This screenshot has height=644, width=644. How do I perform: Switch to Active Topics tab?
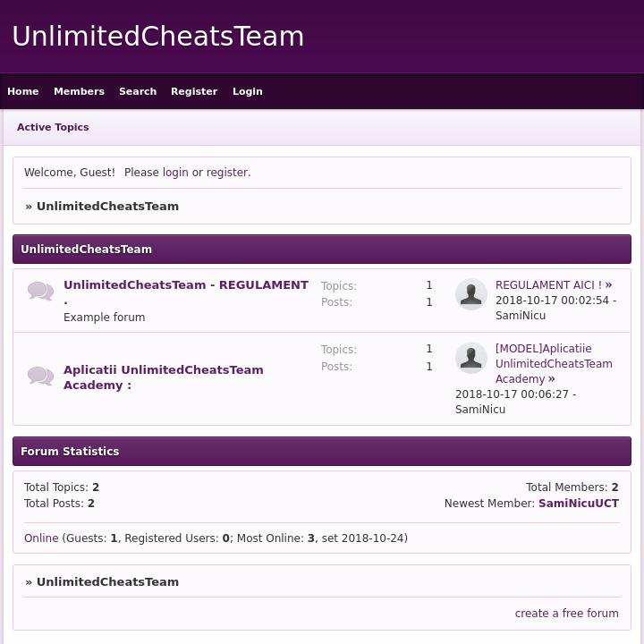coord(53,127)
